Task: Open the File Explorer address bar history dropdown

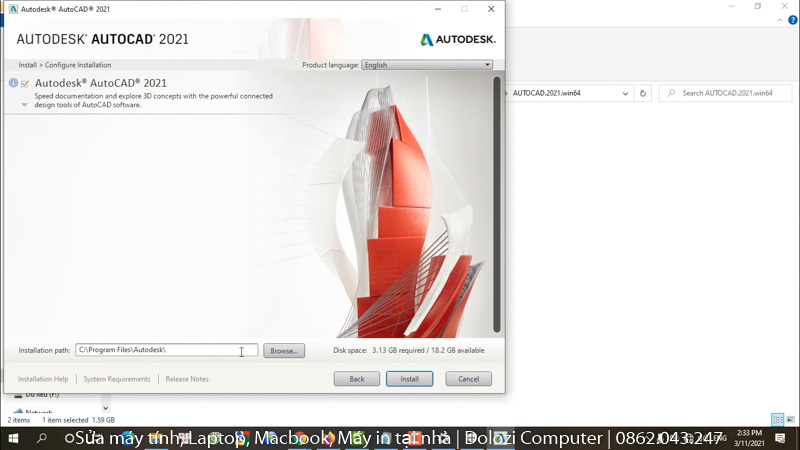Action: (625, 93)
